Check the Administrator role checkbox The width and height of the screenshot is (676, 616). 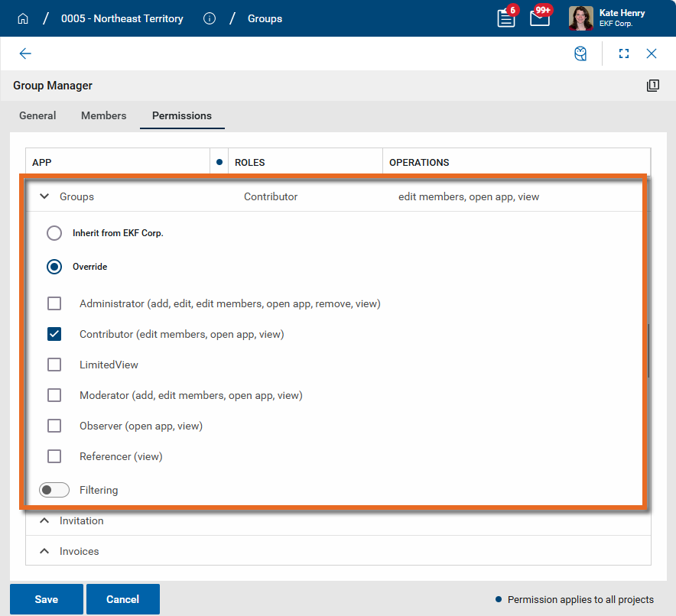tap(54, 303)
